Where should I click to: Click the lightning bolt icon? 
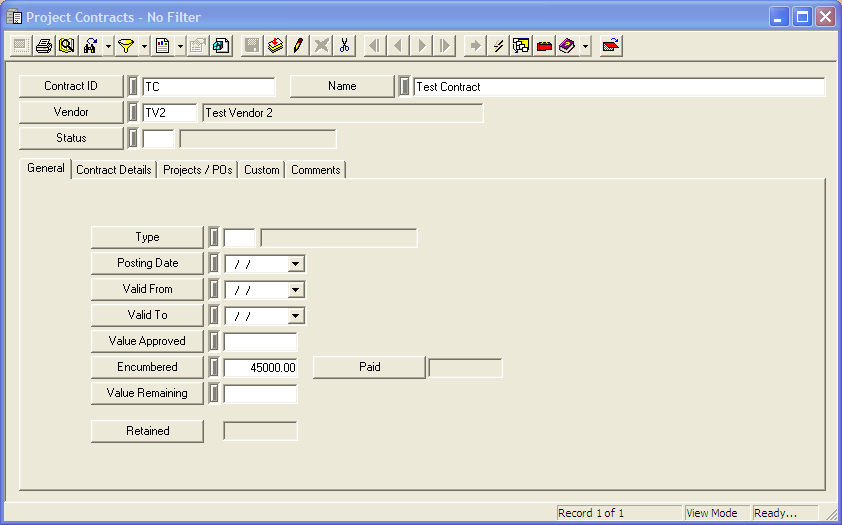498,46
